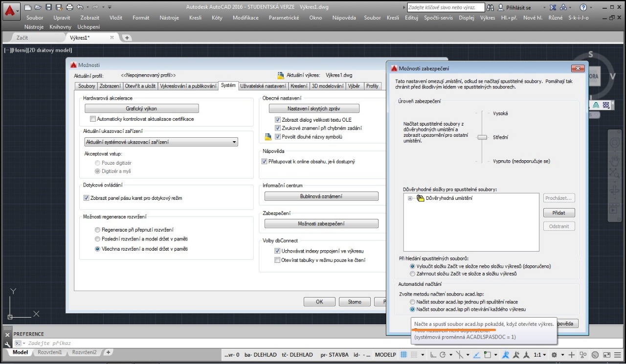
Task: Switch to Zobrazení tab
Action: click(110, 86)
